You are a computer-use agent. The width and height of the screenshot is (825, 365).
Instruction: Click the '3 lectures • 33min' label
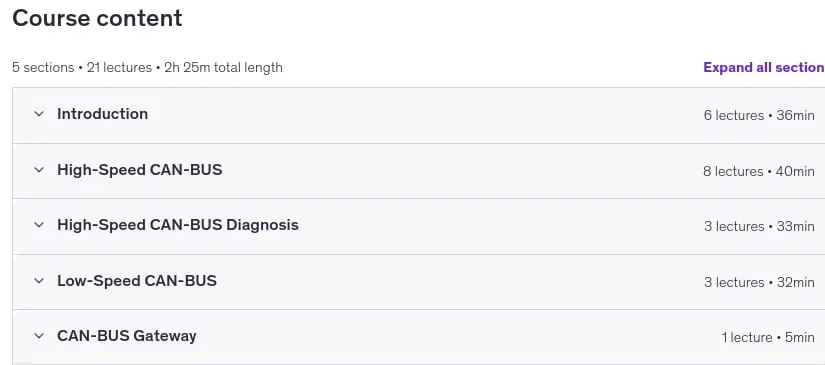click(759, 226)
